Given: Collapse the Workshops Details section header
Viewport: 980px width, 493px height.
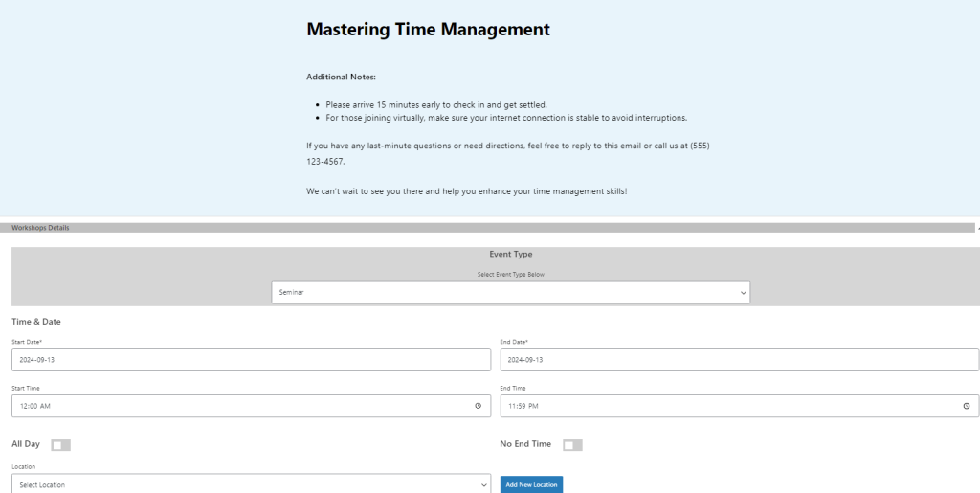Looking at the screenshot, I should pyautogui.click(x=487, y=228).
